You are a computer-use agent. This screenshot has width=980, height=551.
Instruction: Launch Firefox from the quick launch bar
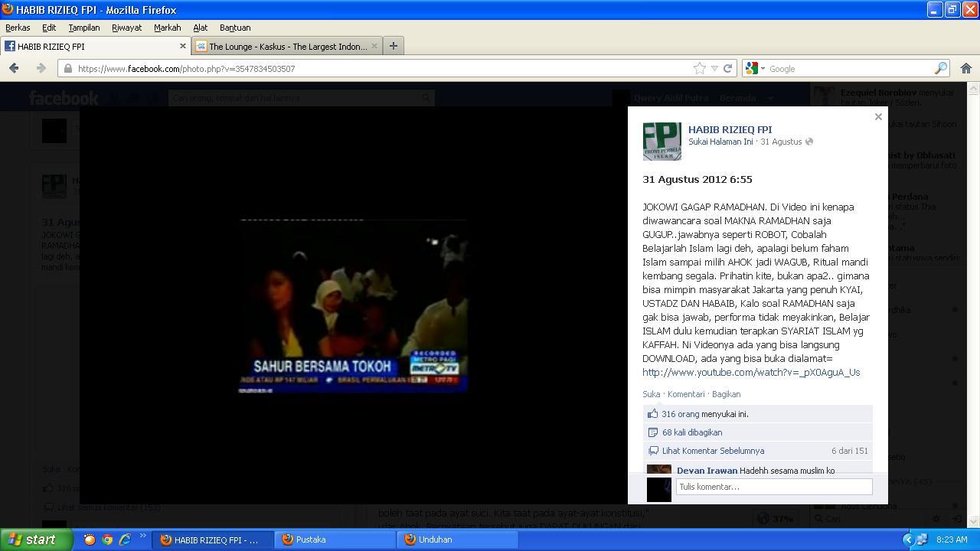click(90, 540)
